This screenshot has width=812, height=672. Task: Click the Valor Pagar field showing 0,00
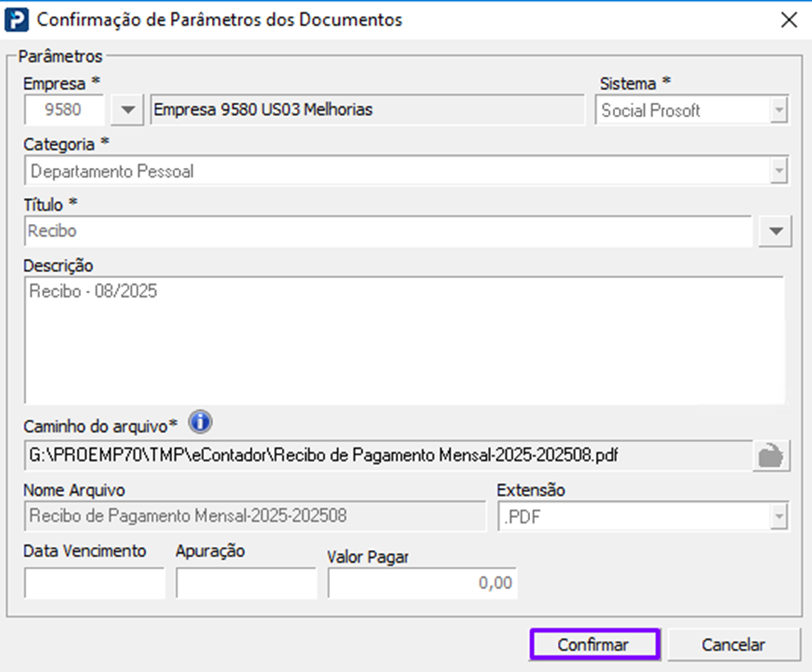(422, 583)
